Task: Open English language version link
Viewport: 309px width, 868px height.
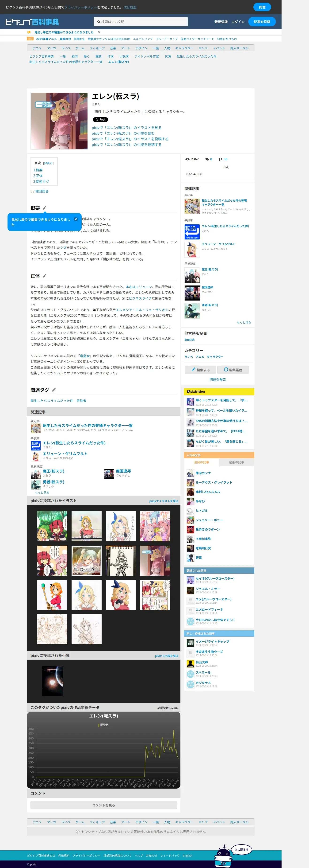Action: coord(189,340)
